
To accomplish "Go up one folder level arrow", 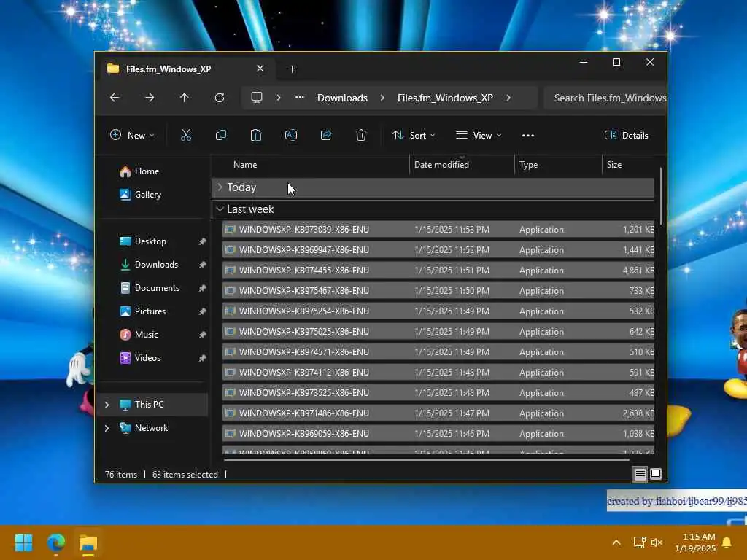I will [185, 98].
